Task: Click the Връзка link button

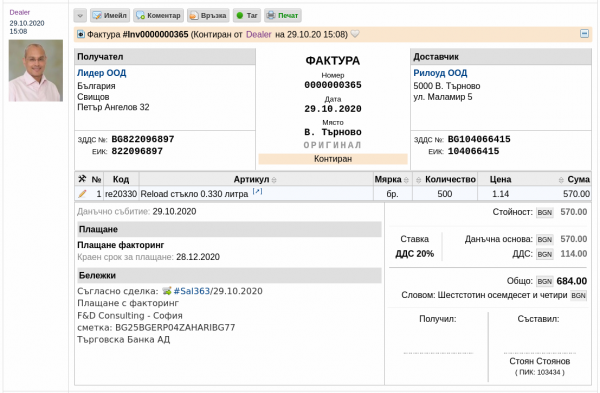Action: [x=208, y=16]
